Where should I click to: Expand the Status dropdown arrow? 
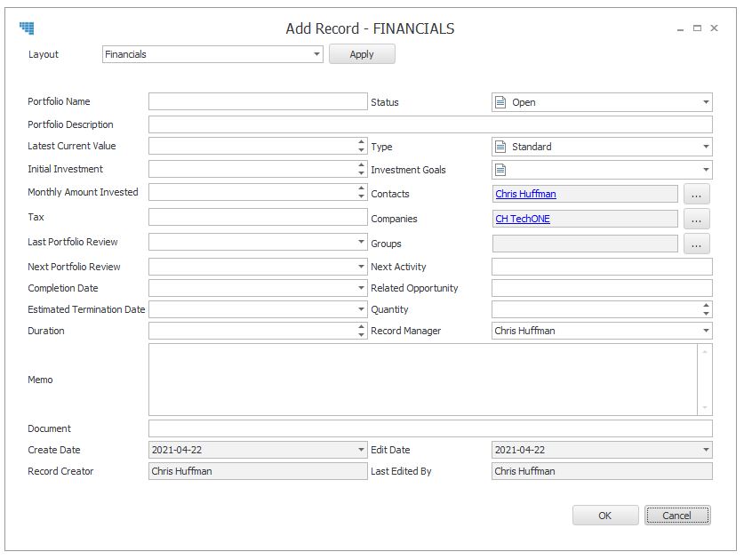click(x=706, y=102)
